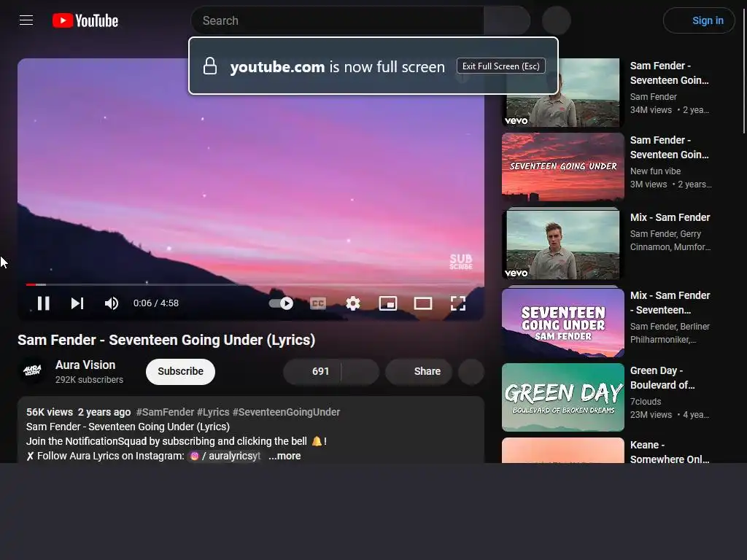Switch to theater mode

point(423,303)
